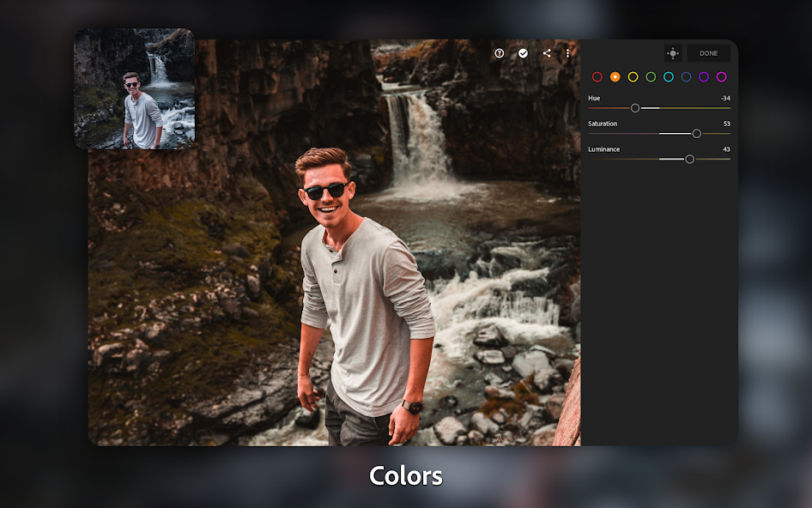Select the blue color channel circle
The width and height of the screenshot is (812, 508).
(686, 77)
